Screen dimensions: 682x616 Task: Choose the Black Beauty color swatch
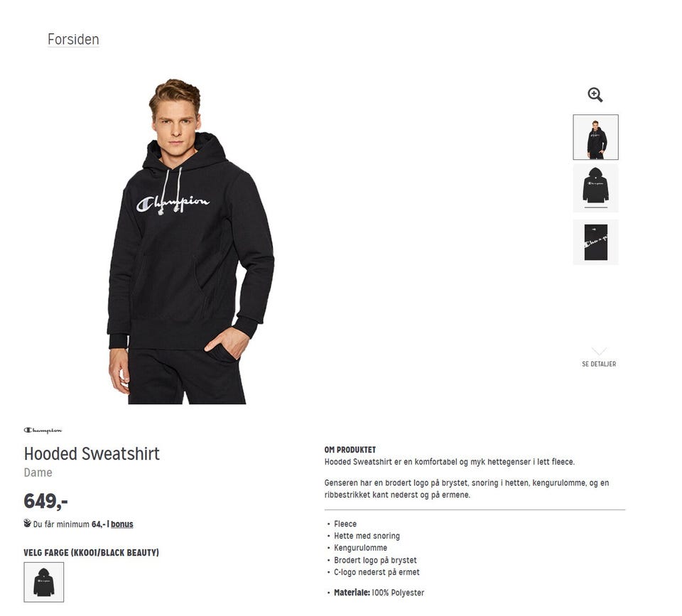tap(44, 582)
